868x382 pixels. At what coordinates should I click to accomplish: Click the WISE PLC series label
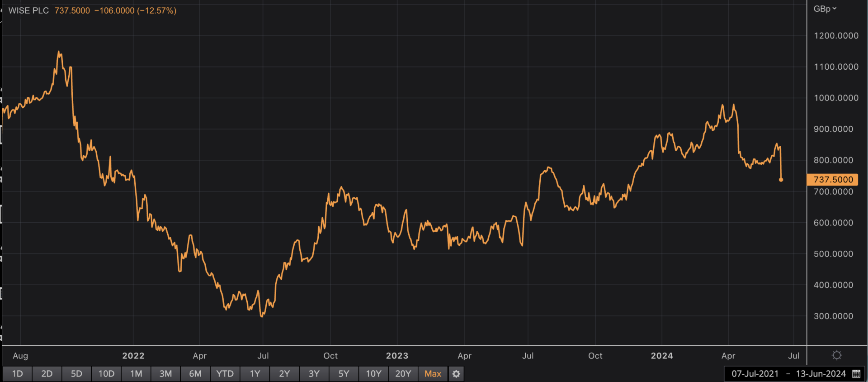click(x=28, y=10)
